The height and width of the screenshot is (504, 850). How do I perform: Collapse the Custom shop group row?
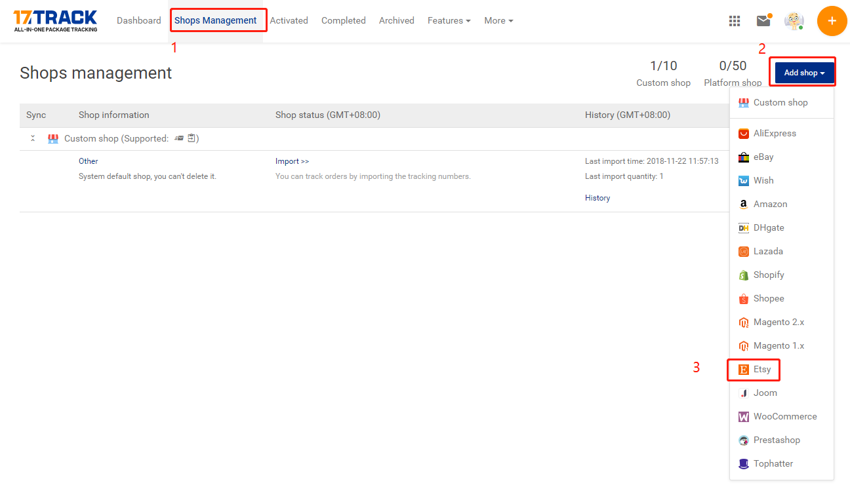click(33, 139)
